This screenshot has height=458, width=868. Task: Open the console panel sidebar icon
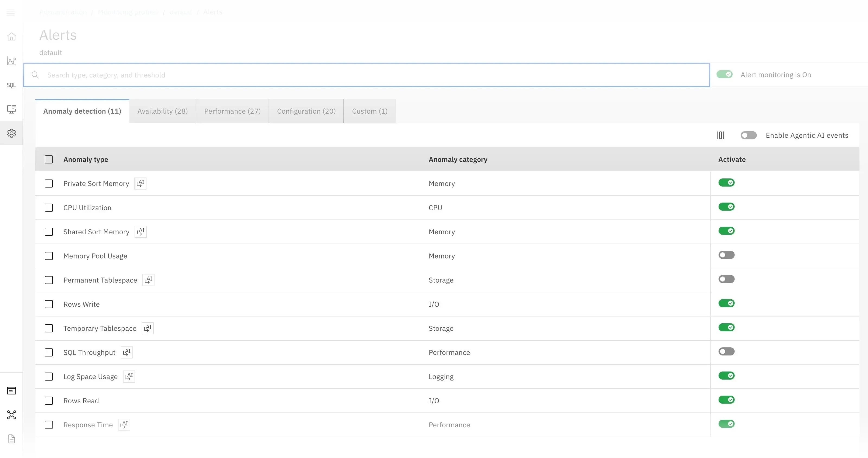click(x=11, y=391)
